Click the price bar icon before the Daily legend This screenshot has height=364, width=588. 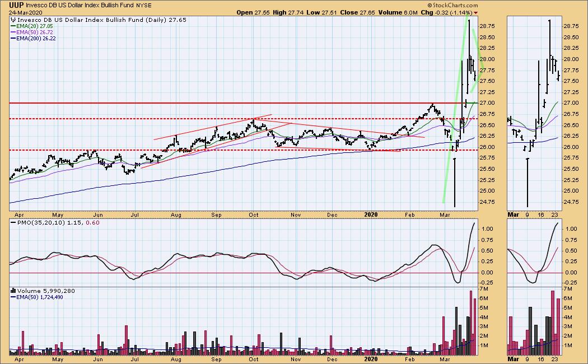coord(13,20)
